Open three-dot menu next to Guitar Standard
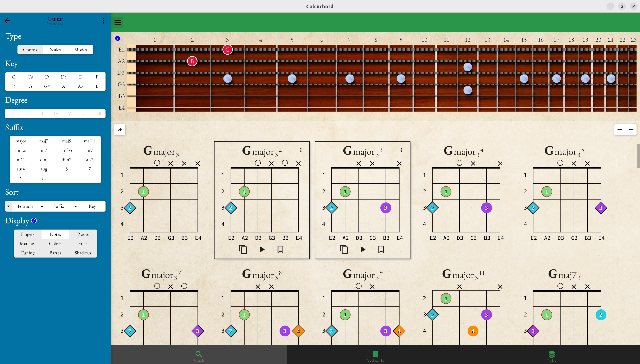 103,21
